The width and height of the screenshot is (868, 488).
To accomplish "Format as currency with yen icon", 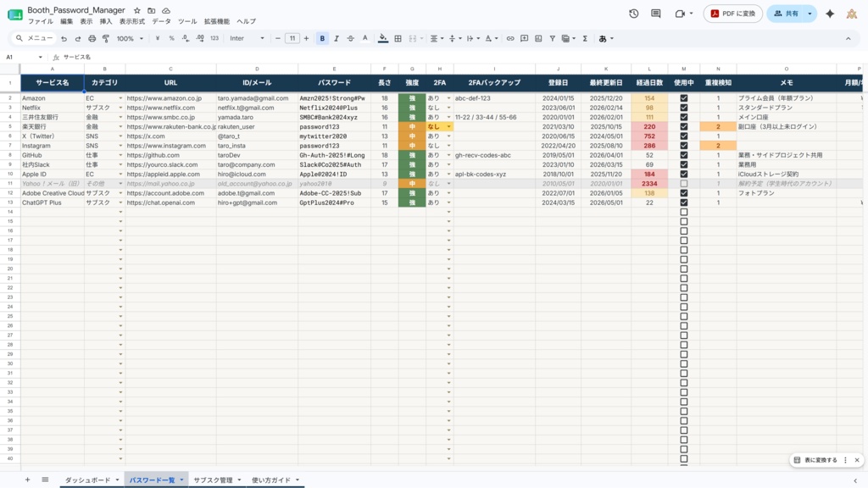I will pos(158,39).
